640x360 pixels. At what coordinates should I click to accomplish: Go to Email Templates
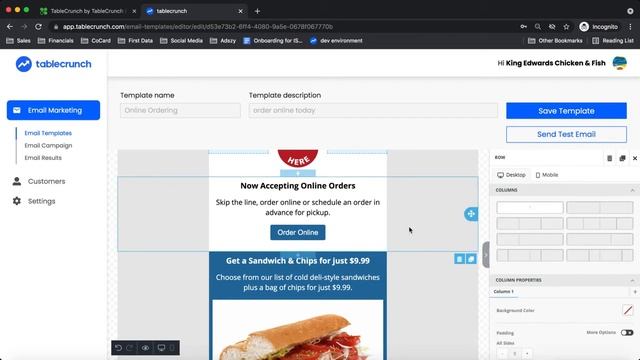(x=48, y=133)
